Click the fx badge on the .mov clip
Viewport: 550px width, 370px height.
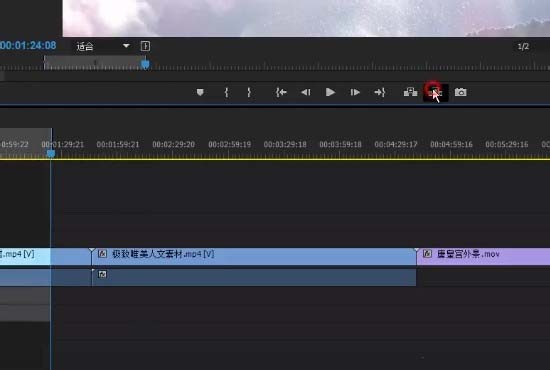click(x=427, y=254)
